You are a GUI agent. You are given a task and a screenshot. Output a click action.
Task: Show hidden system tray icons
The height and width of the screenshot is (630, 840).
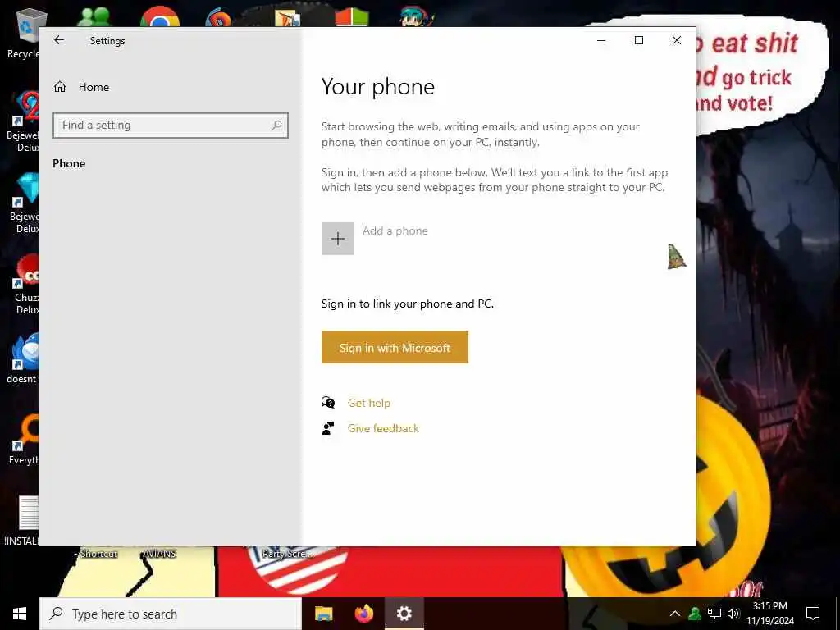pyautogui.click(x=675, y=614)
